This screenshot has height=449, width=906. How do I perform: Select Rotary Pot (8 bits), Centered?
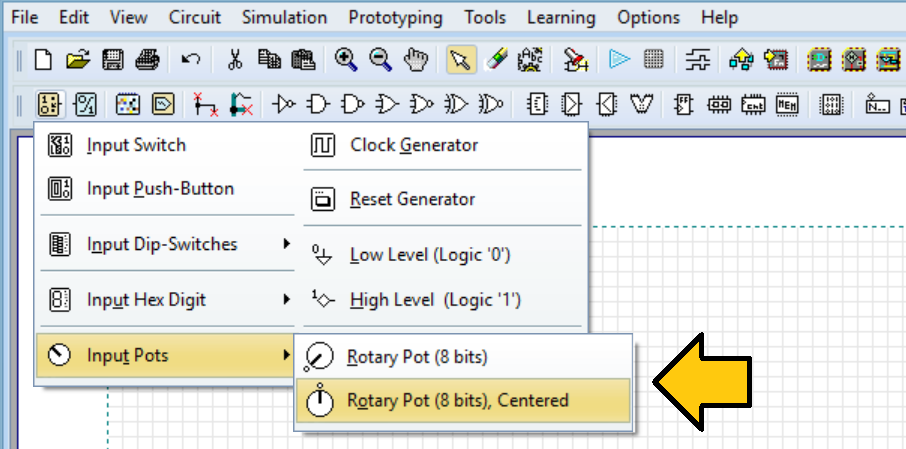463,400
